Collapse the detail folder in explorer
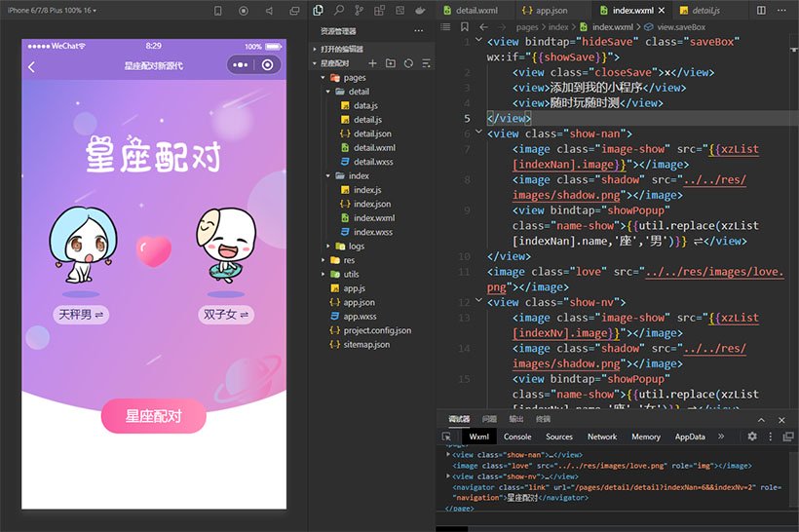 [329, 92]
